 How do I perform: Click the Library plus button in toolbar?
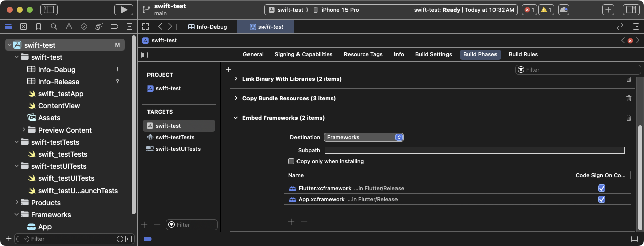pos(608,10)
